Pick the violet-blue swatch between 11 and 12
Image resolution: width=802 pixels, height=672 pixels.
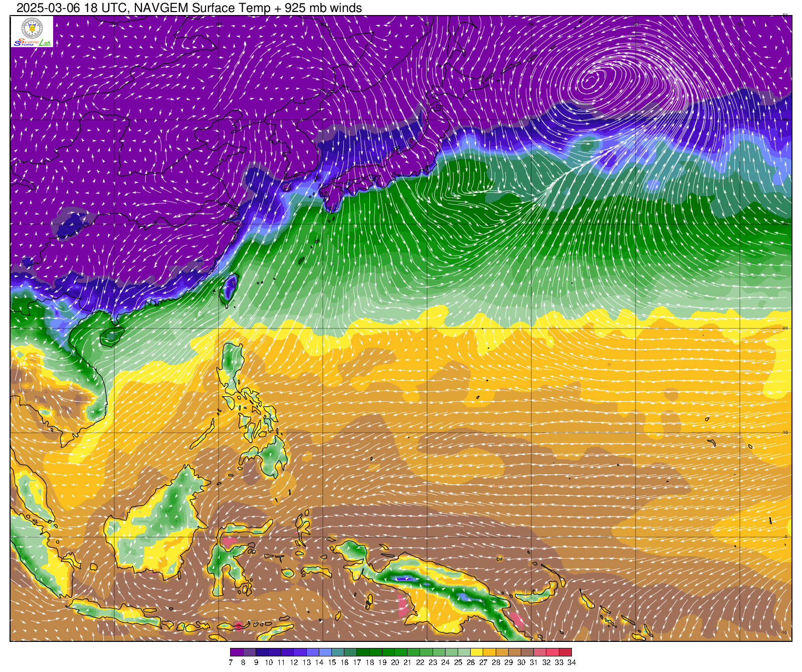point(287,652)
